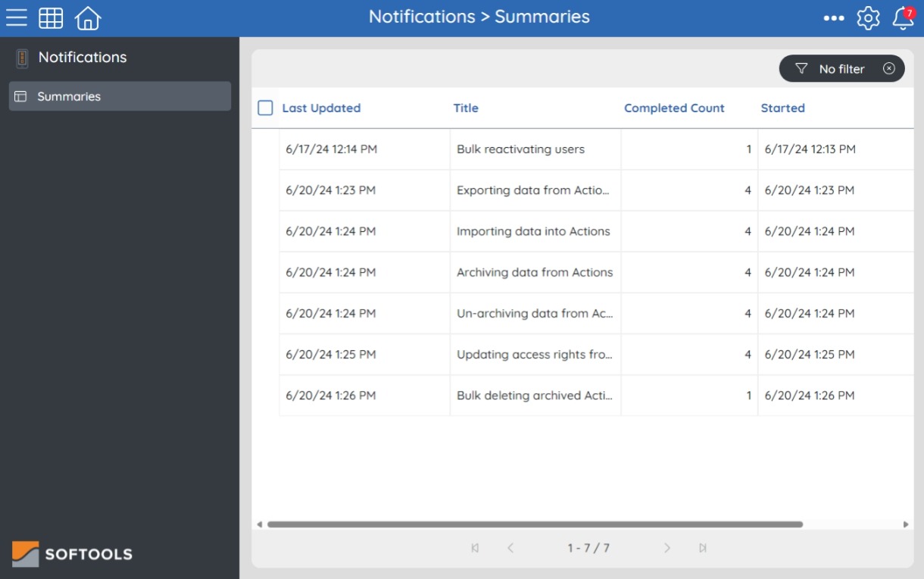The width and height of the screenshot is (924, 579).
Task: Select Summaries in the sidebar
Action: [69, 96]
